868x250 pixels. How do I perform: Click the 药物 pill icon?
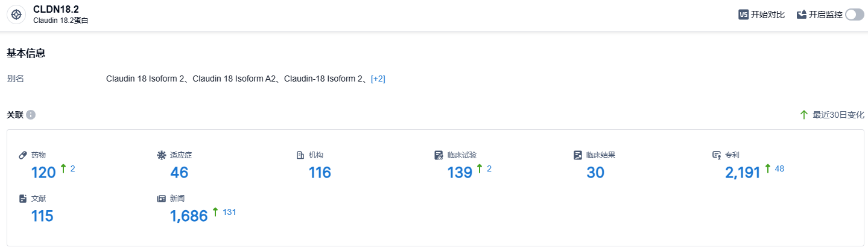click(23, 155)
